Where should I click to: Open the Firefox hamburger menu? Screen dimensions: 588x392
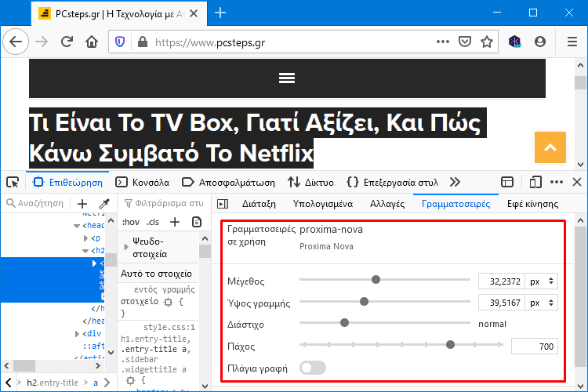click(572, 42)
